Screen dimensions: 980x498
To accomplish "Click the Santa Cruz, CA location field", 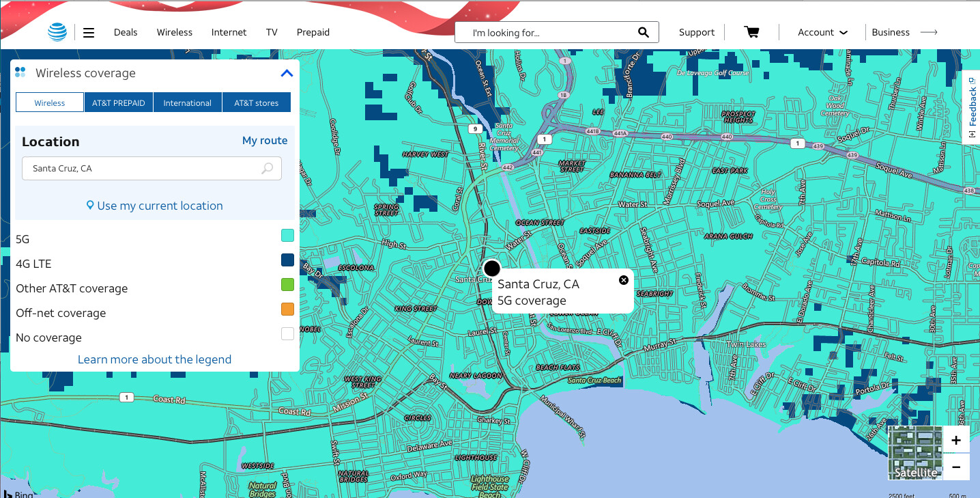I will 152,168.
